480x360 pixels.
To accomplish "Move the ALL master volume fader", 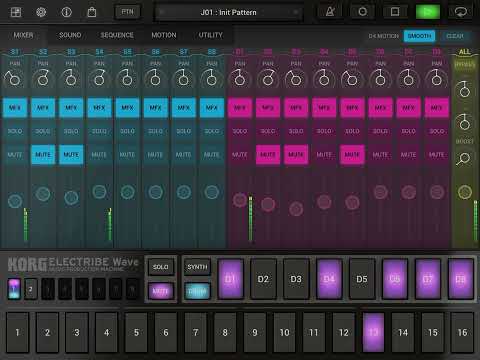I will point(464,192).
